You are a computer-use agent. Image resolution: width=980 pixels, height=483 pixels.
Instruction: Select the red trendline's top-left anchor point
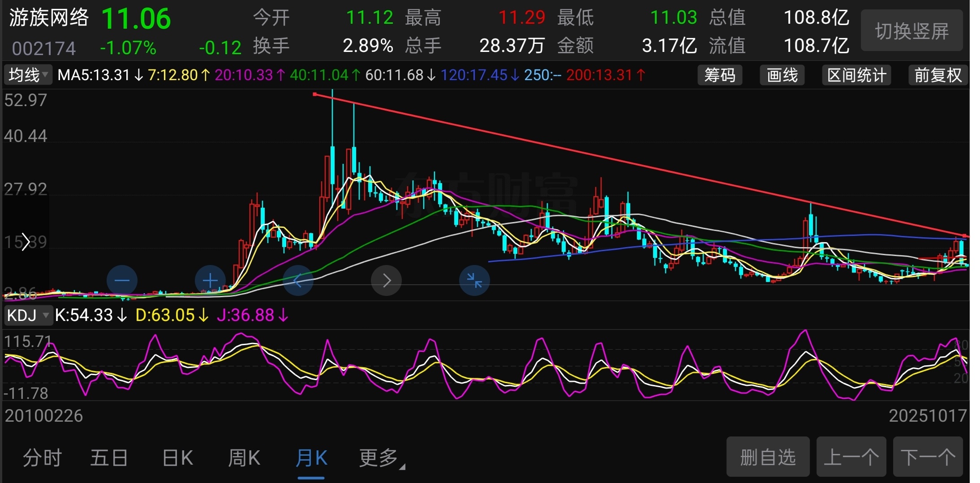click(315, 94)
